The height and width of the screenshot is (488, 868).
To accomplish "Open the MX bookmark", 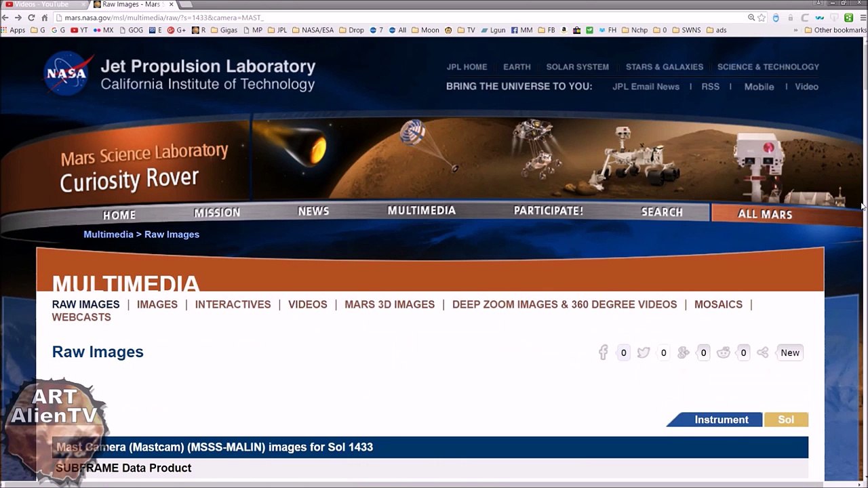I will [104, 30].
